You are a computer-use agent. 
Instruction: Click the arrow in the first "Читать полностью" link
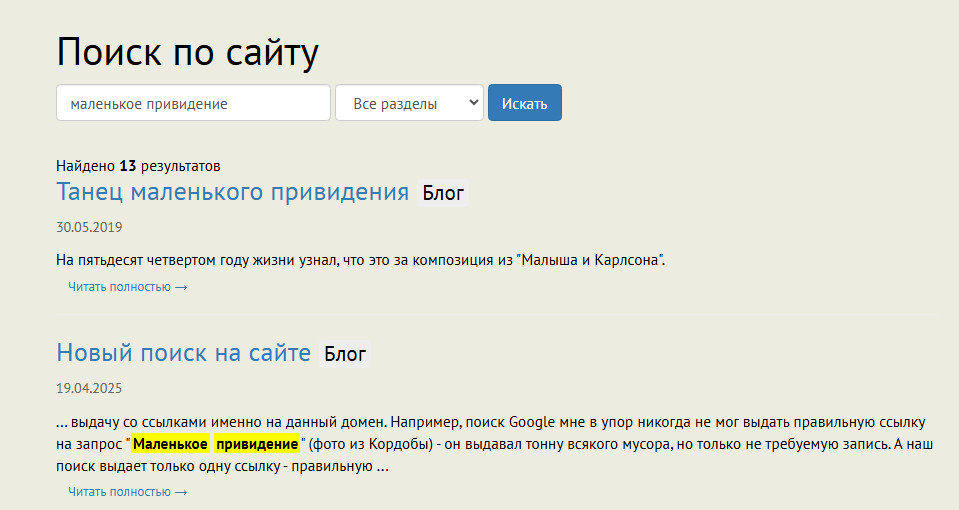(181, 287)
